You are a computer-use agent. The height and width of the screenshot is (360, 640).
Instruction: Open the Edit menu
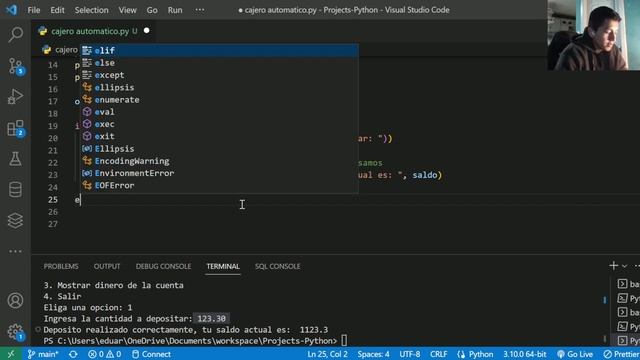tap(58, 10)
